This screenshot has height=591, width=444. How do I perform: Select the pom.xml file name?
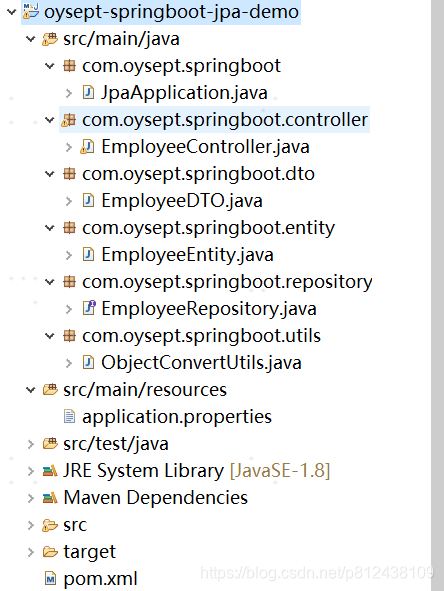click(x=100, y=579)
